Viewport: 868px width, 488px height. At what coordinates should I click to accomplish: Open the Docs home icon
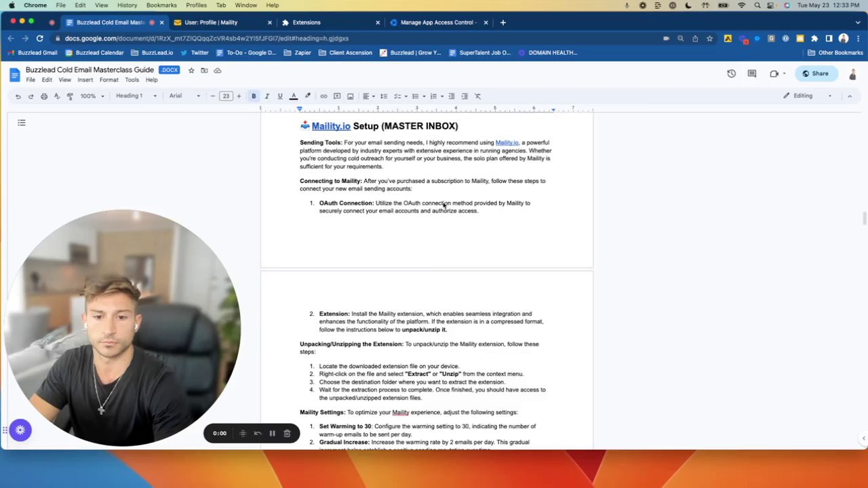coord(16,74)
